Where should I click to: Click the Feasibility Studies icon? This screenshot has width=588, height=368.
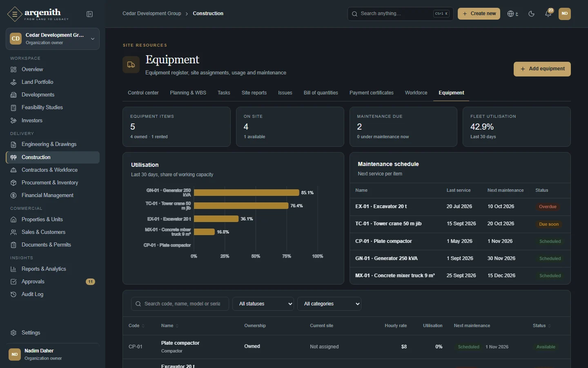tap(13, 108)
